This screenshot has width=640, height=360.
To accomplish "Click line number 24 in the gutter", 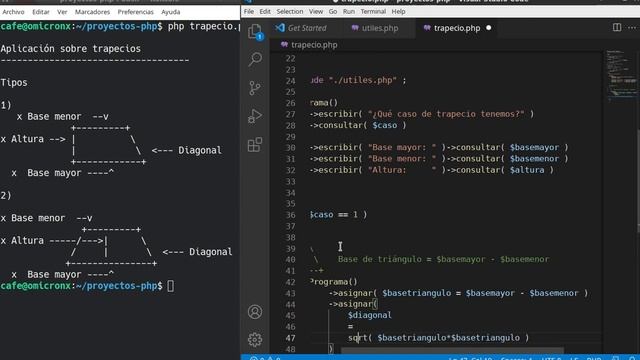I will 290,80.
